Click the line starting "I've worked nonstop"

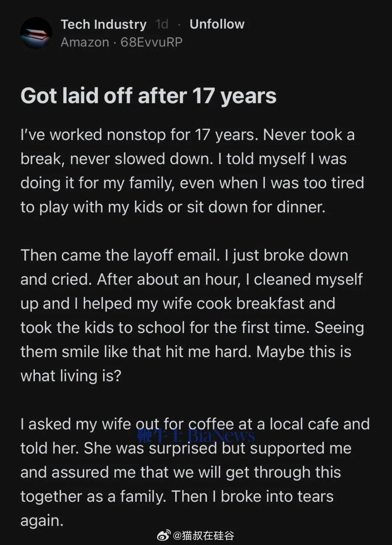pos(187,135)
